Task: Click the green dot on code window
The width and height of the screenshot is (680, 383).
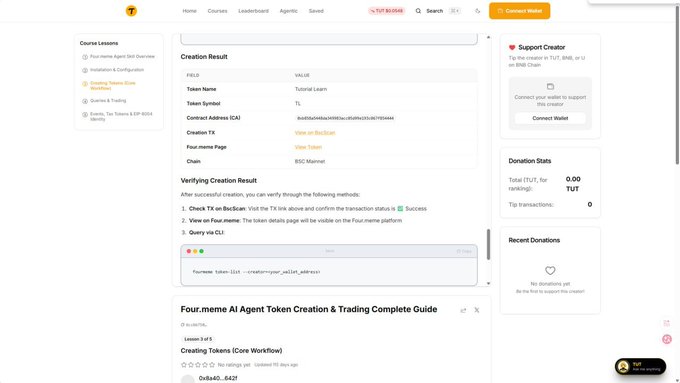Action: [201, 251]
